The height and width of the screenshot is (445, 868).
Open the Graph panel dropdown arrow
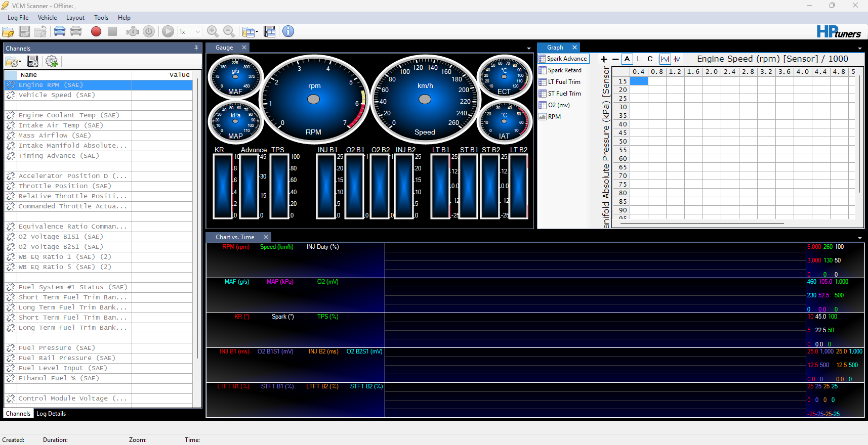860,49
